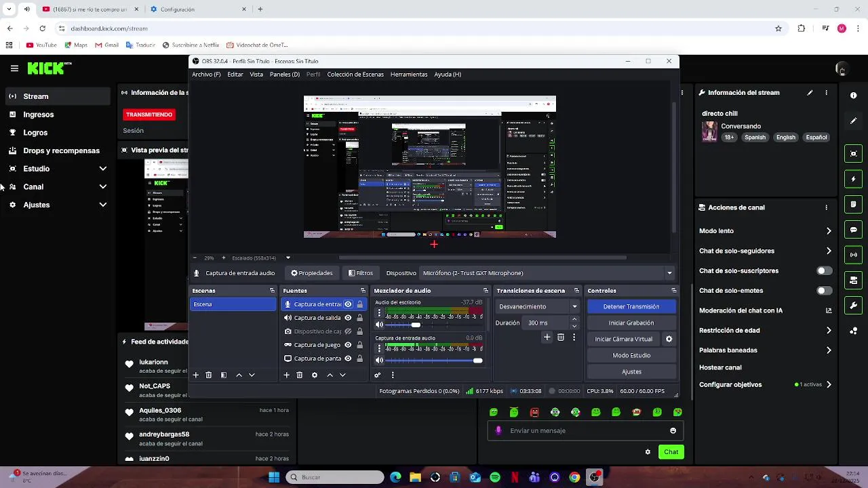The width and height of the screenshot is (868, 488).
Task: Open Herramientas menu in OBS
Action: pos(409,75)
